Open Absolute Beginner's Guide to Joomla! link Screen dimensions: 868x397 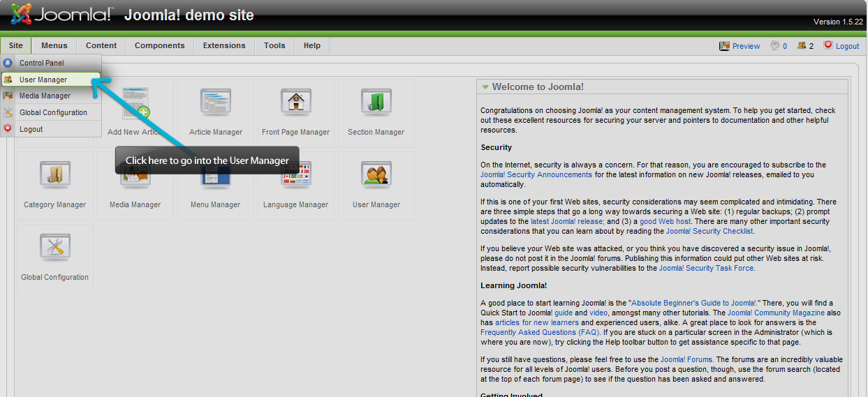pos(694,303)
